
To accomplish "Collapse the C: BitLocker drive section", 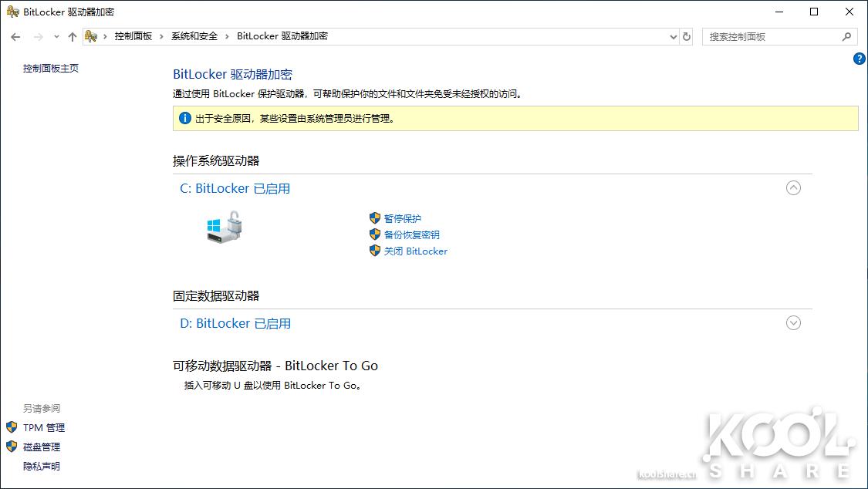I will click(793, 187).
